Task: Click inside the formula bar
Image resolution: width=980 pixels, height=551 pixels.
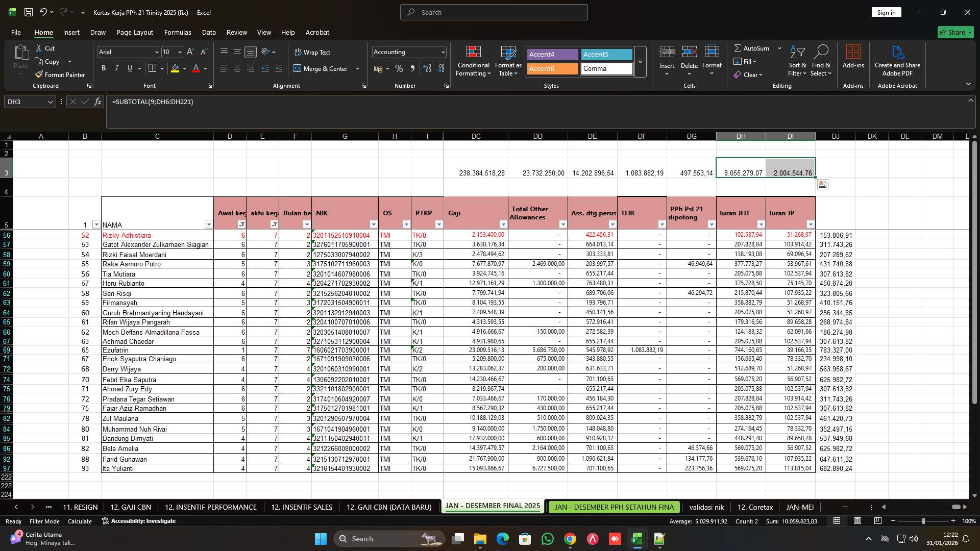Action: pos(357,102)
